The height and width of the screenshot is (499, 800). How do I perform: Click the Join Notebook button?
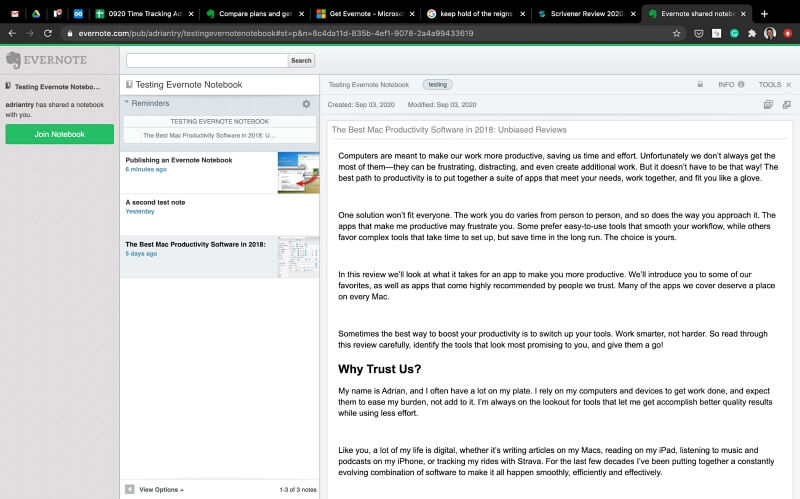click(60, 134)
